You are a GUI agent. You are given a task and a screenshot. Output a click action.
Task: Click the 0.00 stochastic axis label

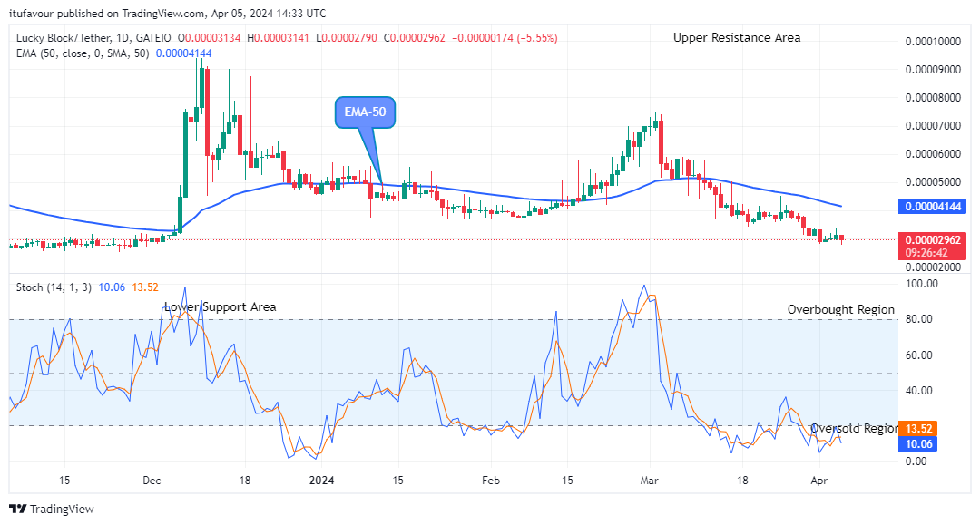[916, 462]
